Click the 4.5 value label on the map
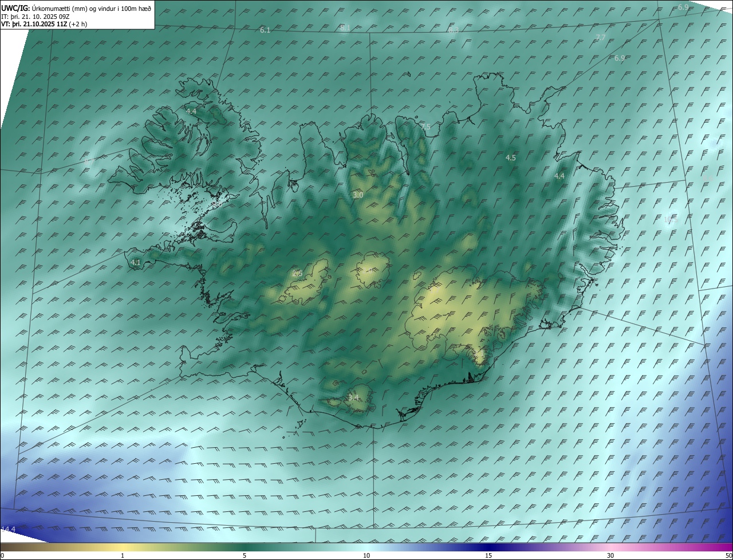733x560 pixels. [511, 157]
